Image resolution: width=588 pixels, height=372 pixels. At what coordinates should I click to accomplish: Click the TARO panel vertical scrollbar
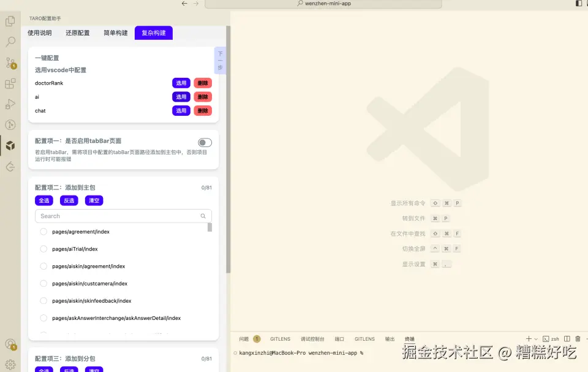click(x=228, y=150)
